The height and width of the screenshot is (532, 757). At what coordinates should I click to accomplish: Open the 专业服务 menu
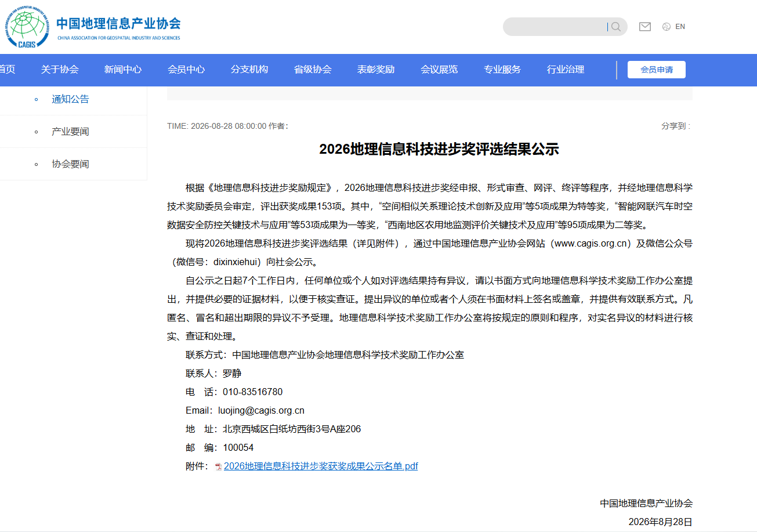(x=502, y=70)
